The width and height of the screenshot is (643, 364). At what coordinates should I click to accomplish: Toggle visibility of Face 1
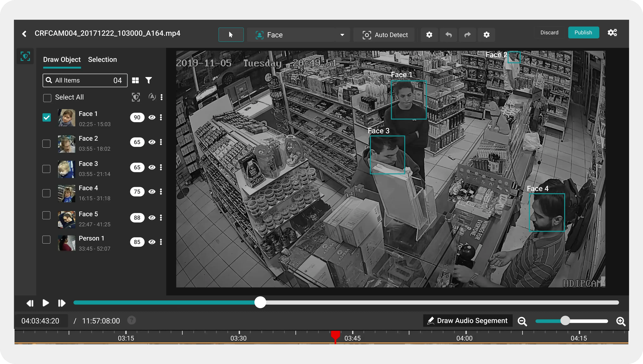tap(152, 117)
